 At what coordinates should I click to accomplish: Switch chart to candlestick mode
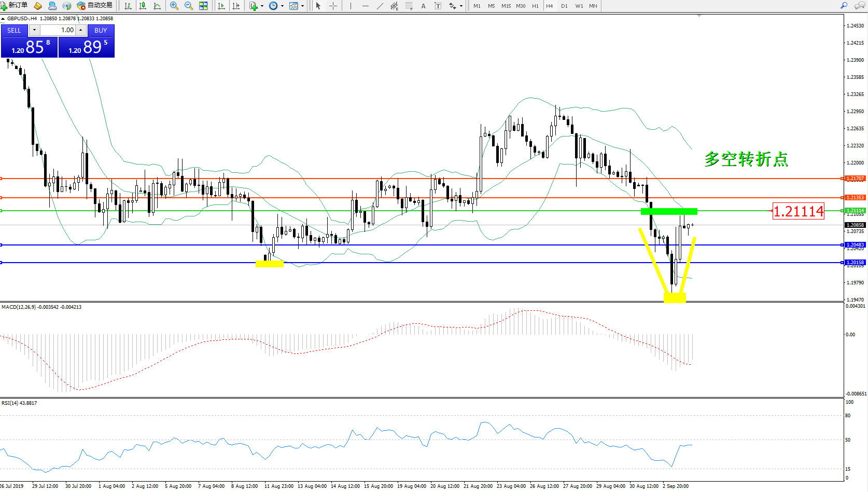143,6
